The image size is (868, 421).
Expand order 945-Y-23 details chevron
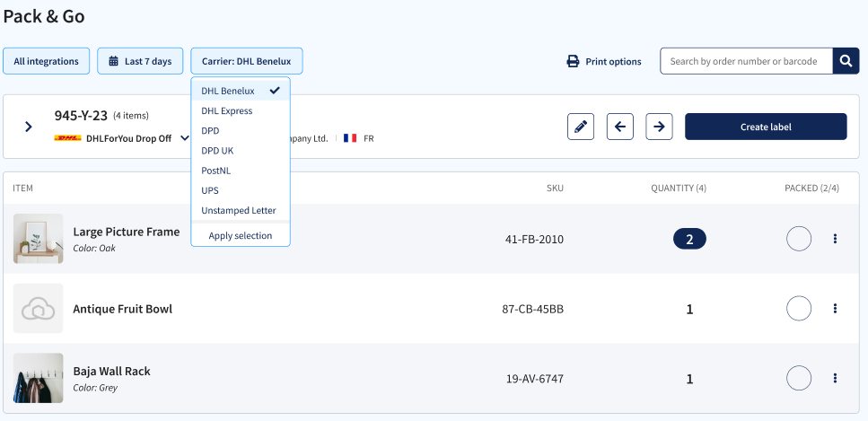pyautogui.click(x=29, y=127)
